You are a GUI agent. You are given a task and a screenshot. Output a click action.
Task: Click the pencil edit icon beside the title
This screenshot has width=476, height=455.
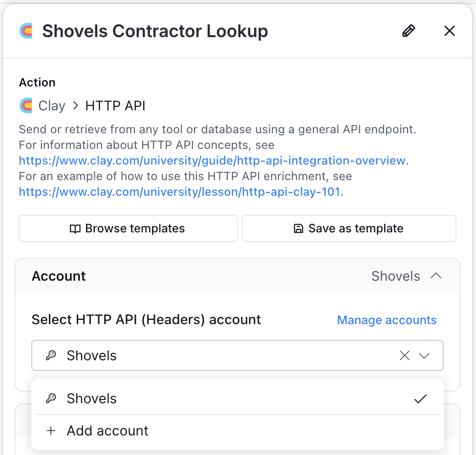coord(409,31)
